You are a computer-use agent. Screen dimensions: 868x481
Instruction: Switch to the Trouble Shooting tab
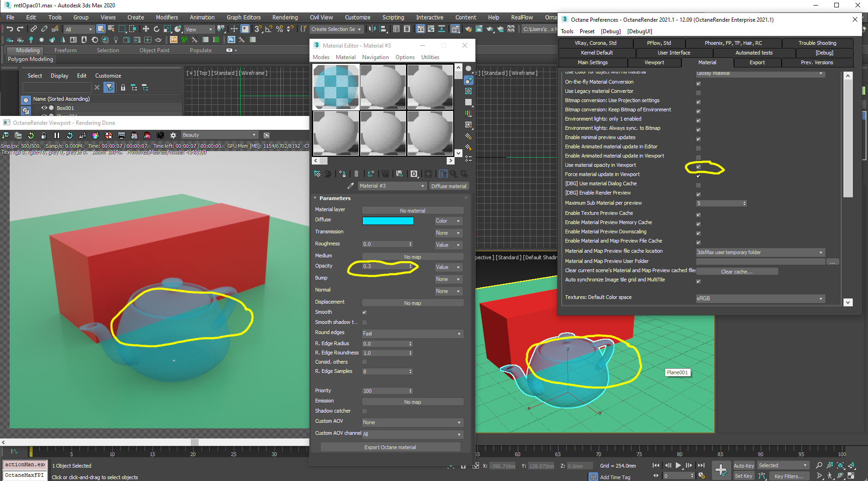coord(817,43)
